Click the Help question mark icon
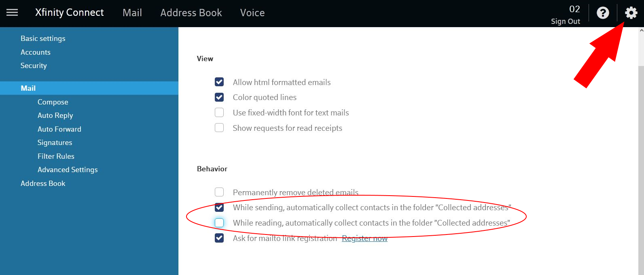The image size is (644, 275). pos(603,13)
